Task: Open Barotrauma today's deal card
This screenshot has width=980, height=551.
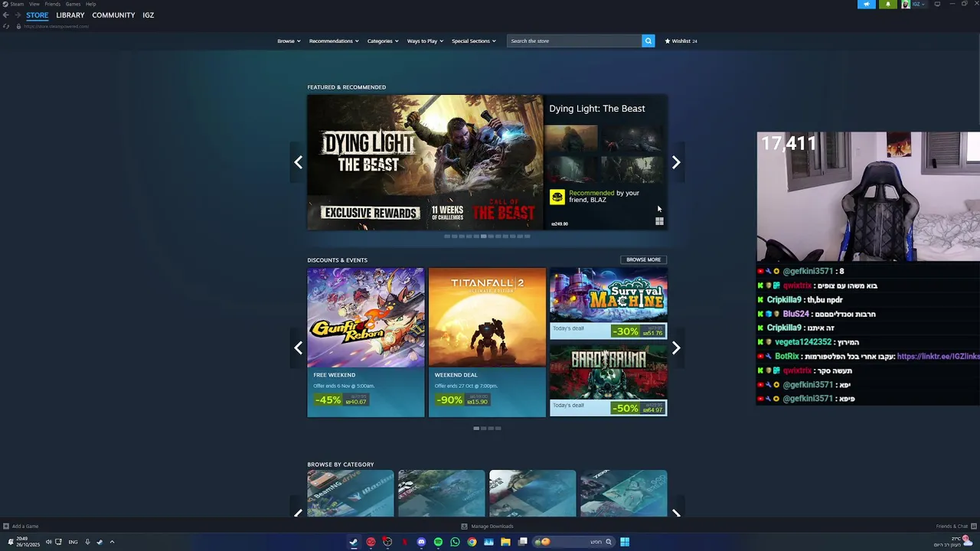Action: (x=609, y=380)
